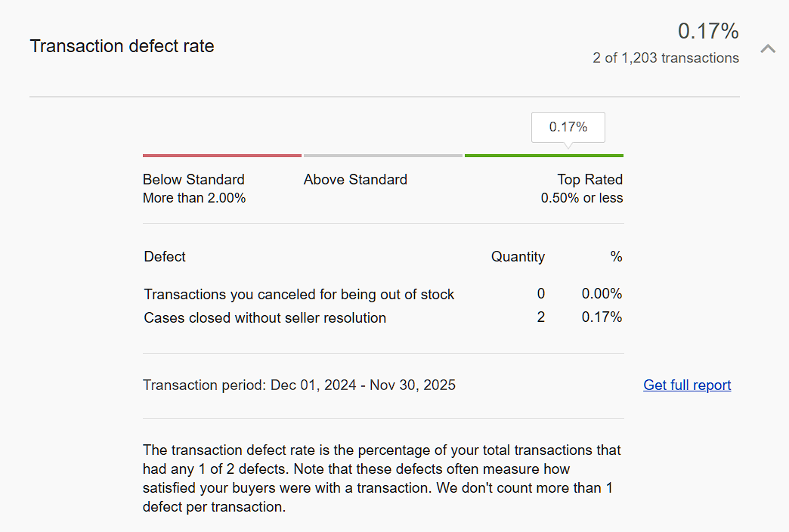Click the 0.50% or less threshold text
Screen dimensions: 789x532
click(581, 199)
